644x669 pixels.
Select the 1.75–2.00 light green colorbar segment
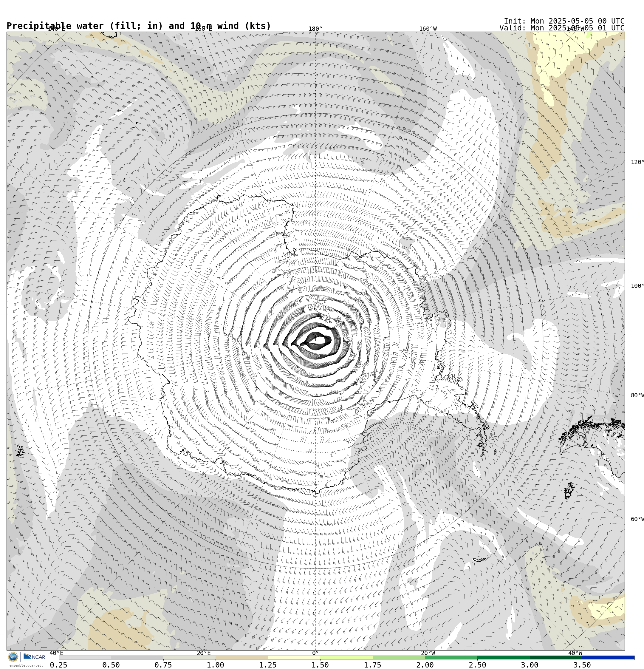[x=399, y=657]
